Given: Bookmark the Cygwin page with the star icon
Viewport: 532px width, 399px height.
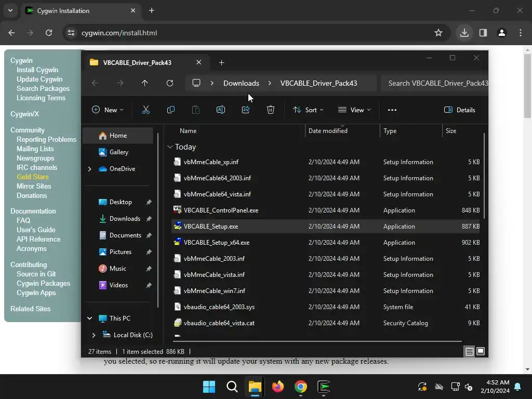Looking at the screenshot, I should click(x=438, y=33).
